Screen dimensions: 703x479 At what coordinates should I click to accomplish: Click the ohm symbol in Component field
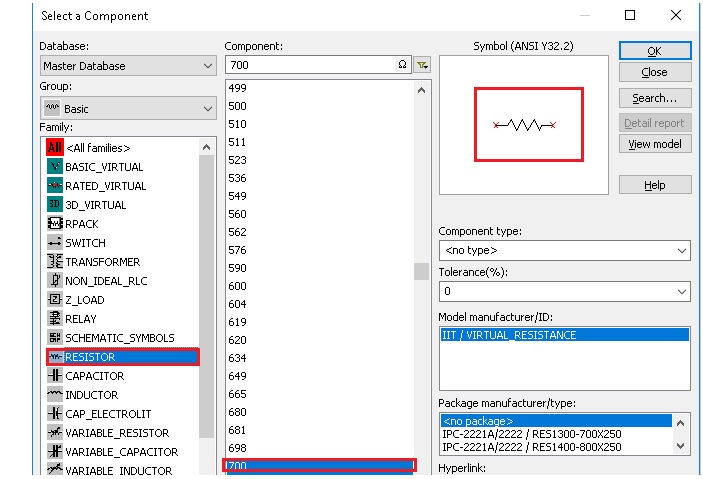point(402,65)
